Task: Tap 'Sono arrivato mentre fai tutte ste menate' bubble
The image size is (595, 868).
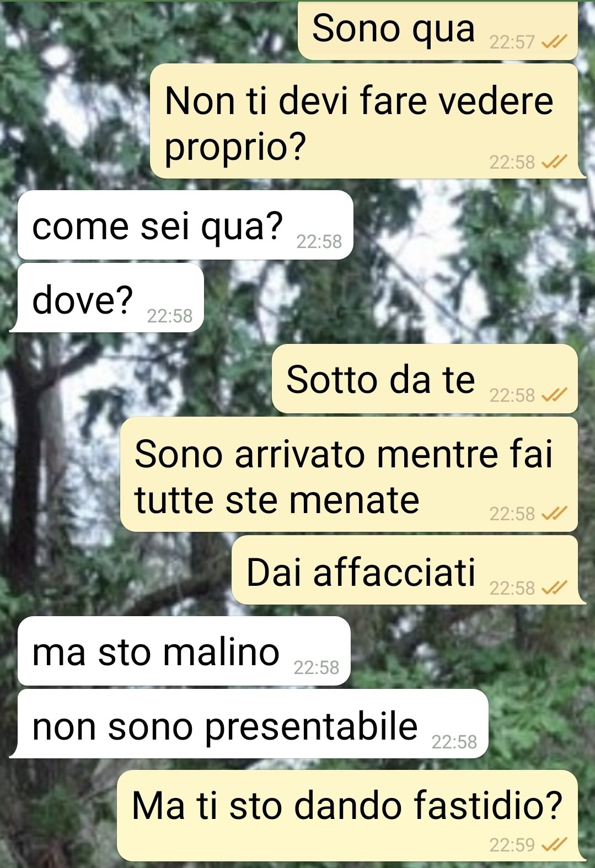Action: tap(349, 475)
